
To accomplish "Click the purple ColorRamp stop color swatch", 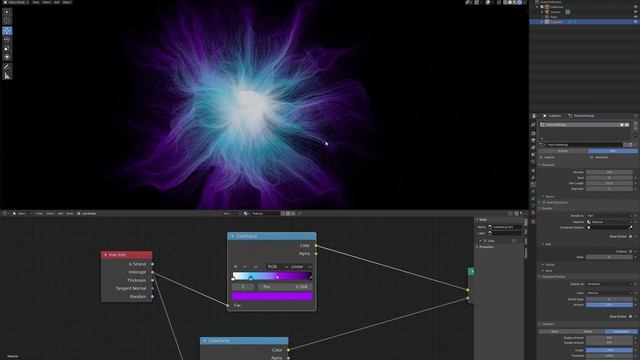I will (272, 296).
